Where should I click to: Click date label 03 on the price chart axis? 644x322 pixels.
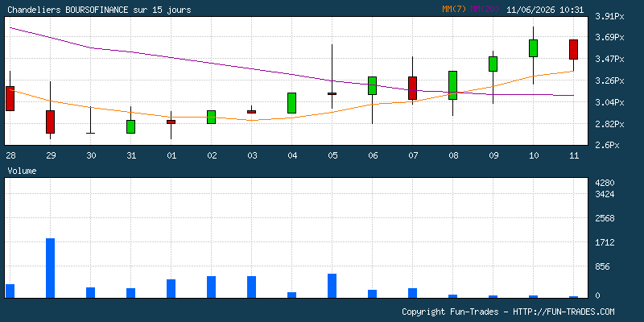pyautogui.click(x=252, y=155)
